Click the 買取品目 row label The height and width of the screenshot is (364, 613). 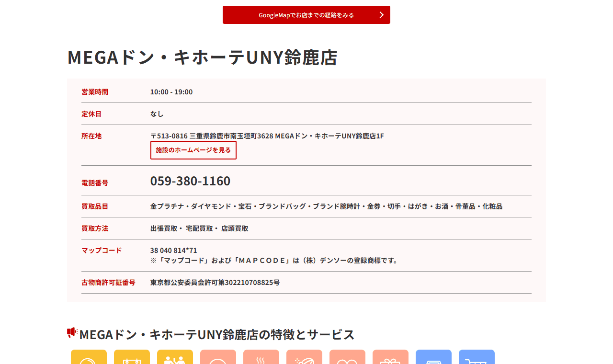click(x=95, y=206)
